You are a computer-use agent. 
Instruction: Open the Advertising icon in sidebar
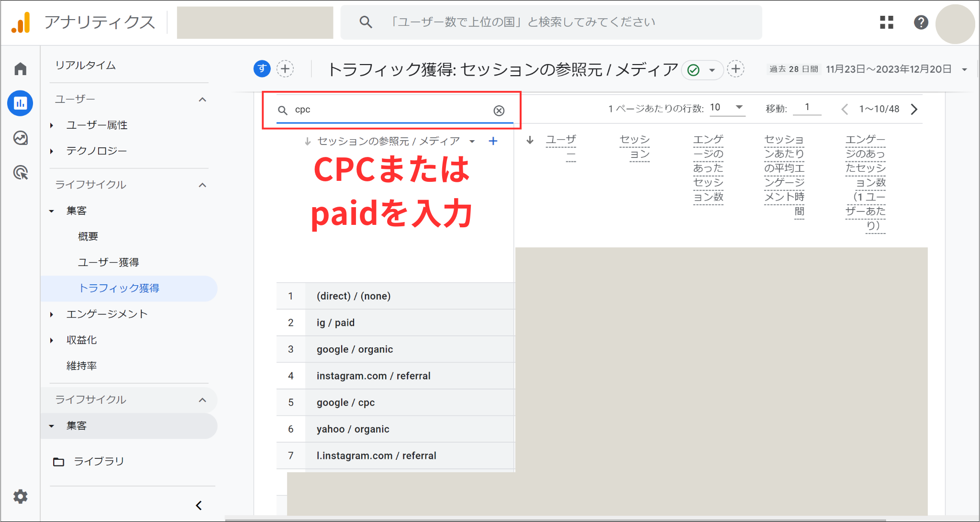click(20, 172)
